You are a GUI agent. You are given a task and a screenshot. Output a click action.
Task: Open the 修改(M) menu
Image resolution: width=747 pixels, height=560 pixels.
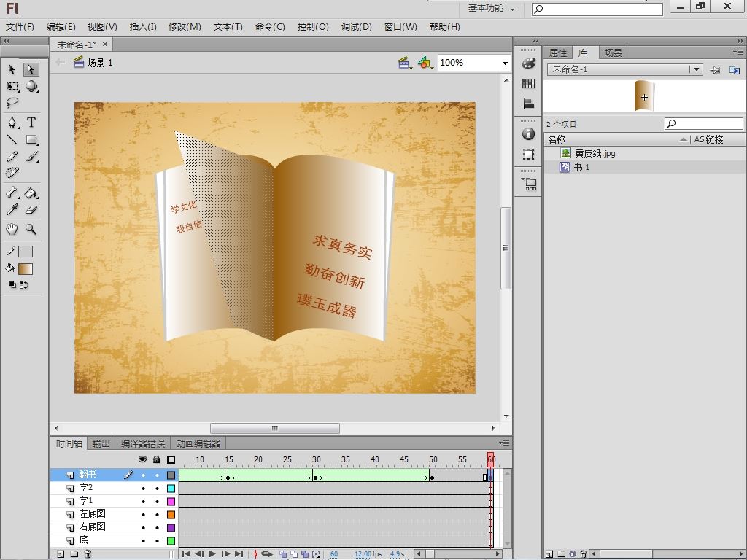coord(185,27)
